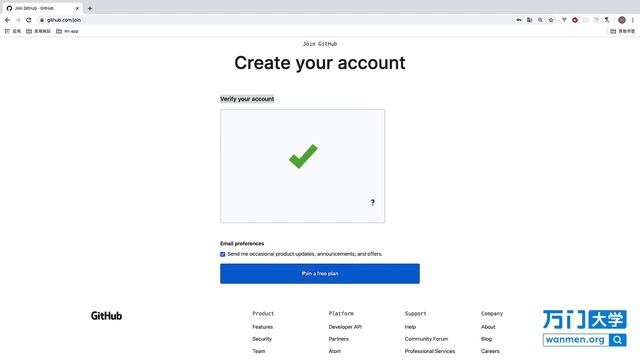Viewport: 640px width, 360px height.
Task: Open the About footer link
Action: coord(488,327)
